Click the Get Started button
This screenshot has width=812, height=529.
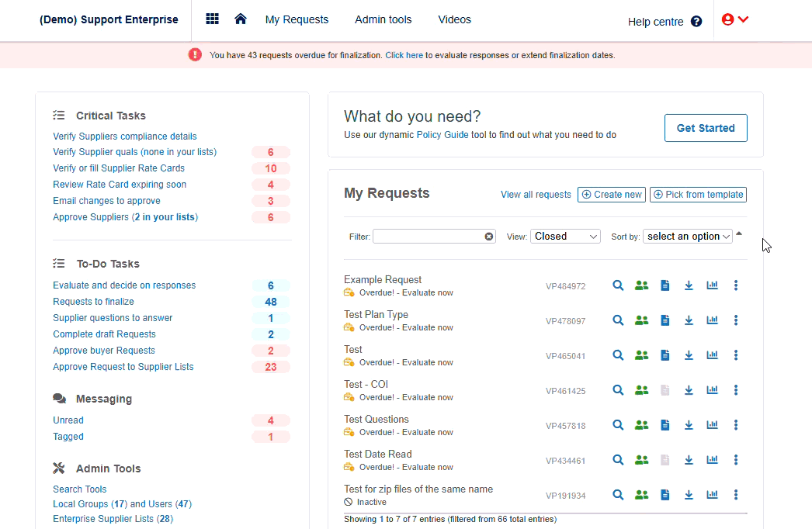point(706,128)
